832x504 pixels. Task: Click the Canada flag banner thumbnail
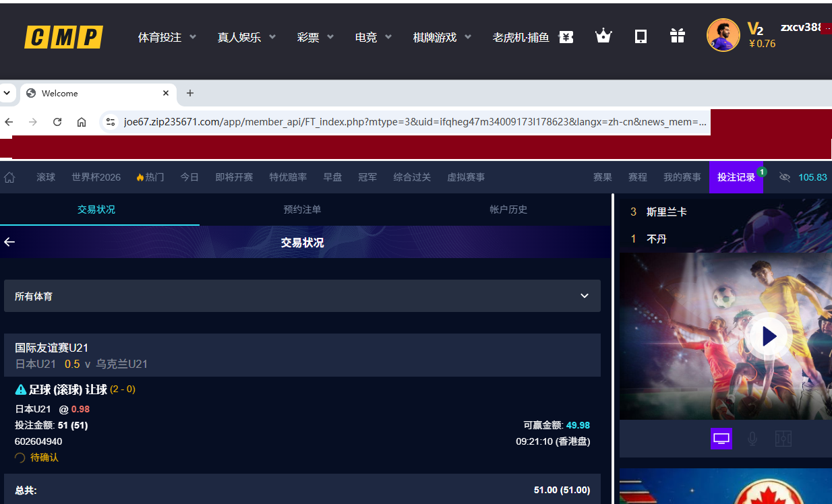coord(725,486)
